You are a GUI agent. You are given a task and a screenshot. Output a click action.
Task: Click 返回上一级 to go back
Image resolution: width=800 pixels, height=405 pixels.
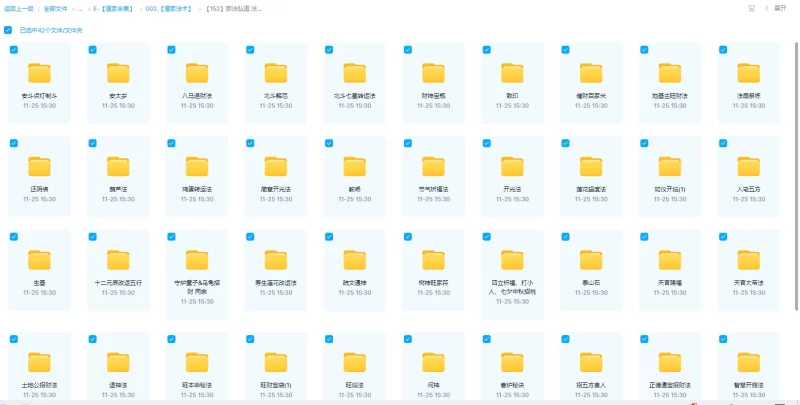coord(18,8)
